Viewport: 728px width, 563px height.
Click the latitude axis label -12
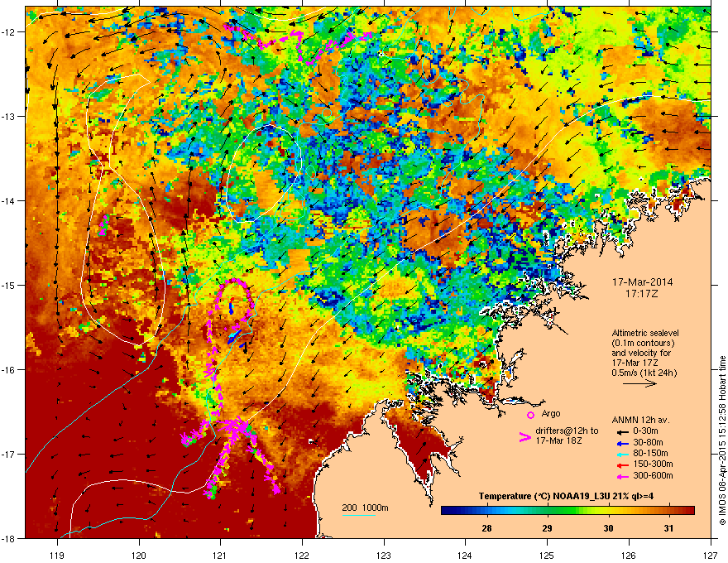point(10,32)
